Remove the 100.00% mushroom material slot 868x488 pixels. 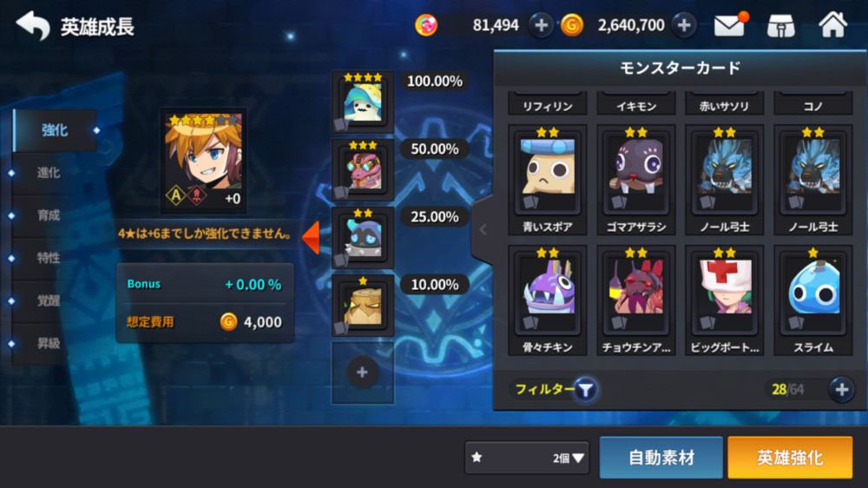(363, 102)
